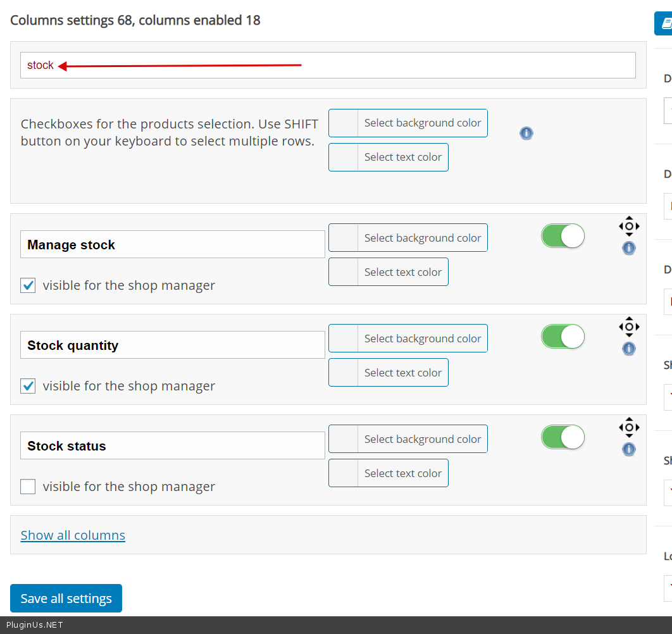
Task: Focus the column search field containing 'stock'
Action: point(328,65)
